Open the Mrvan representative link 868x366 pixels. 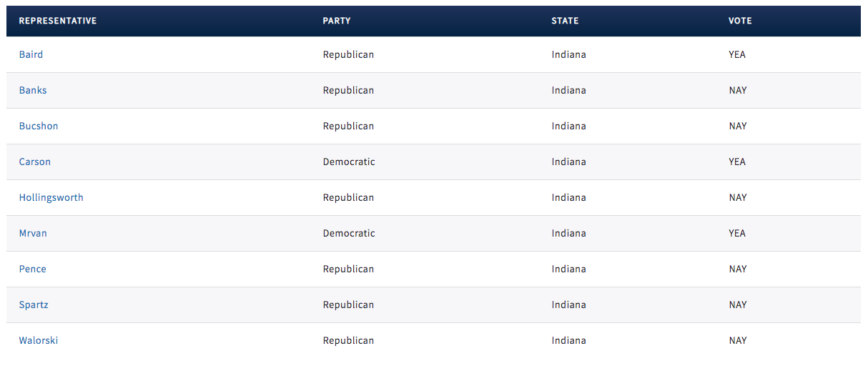tap(33, 233)
